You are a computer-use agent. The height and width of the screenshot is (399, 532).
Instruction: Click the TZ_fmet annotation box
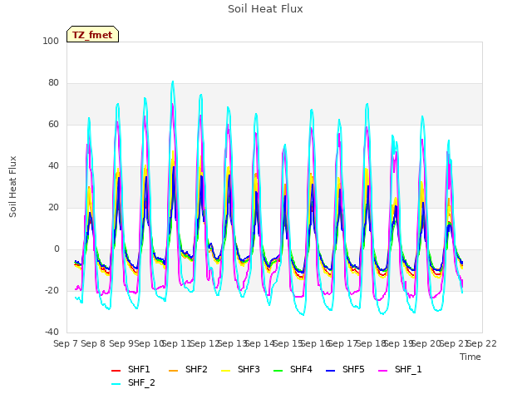92,34
